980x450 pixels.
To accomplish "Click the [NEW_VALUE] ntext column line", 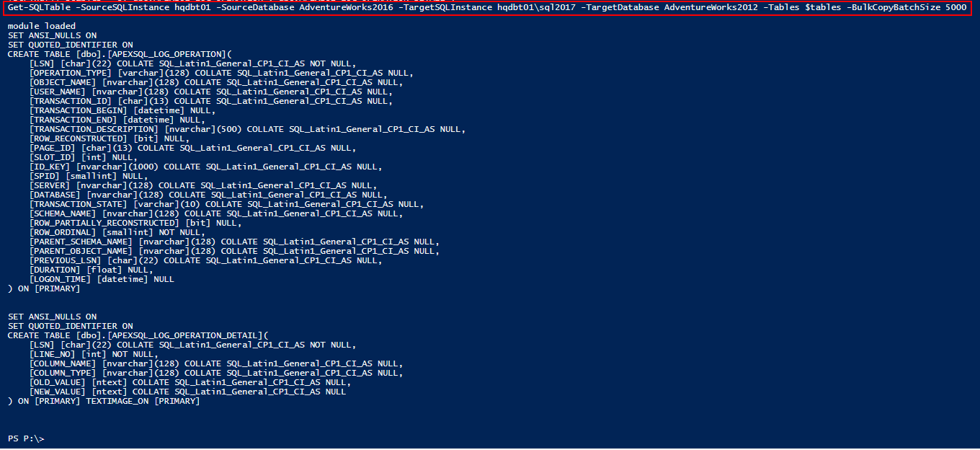I will pos(187,392).
